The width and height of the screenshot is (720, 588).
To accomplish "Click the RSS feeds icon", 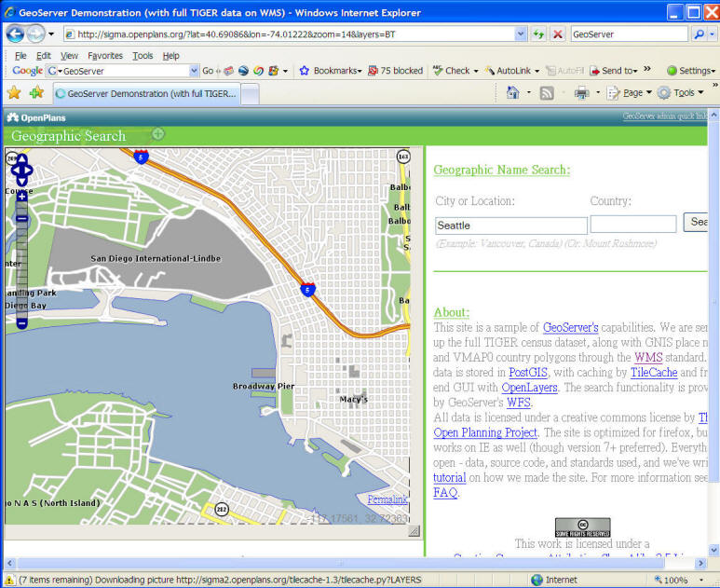I will (x=547, y=93).
